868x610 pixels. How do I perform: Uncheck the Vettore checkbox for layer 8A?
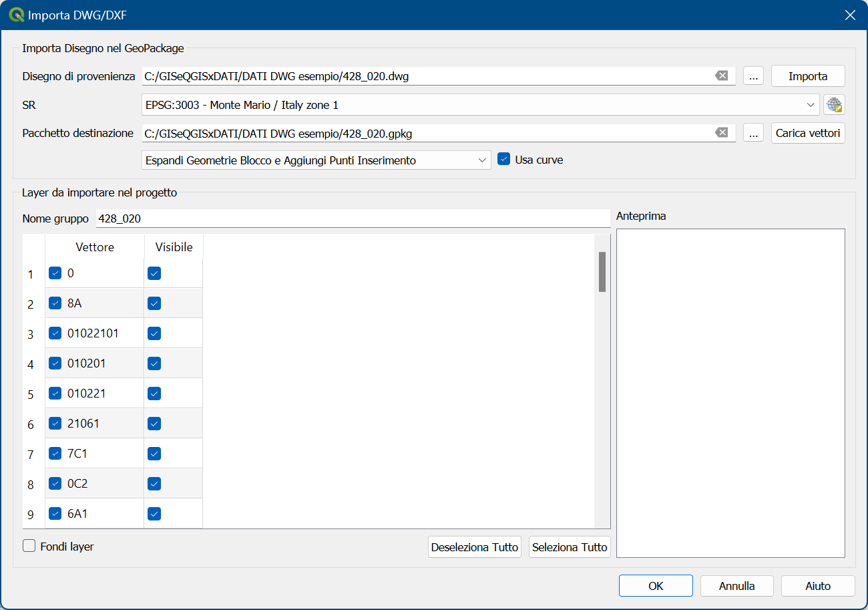coord(55,303)
